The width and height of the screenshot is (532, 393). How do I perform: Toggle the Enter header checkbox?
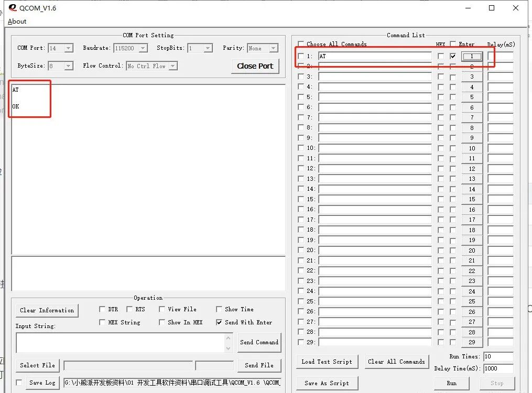pos(453,43)
